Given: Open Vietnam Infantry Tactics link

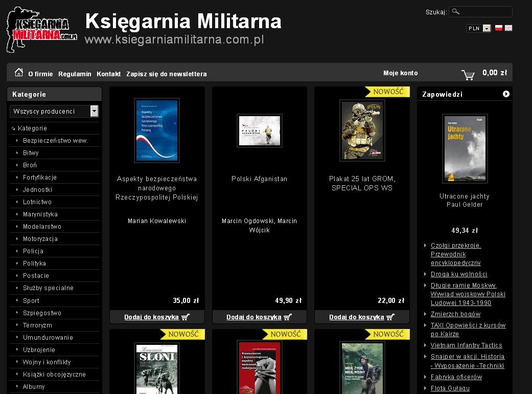Looking at the screenshot, I should [x=466, y=345].
